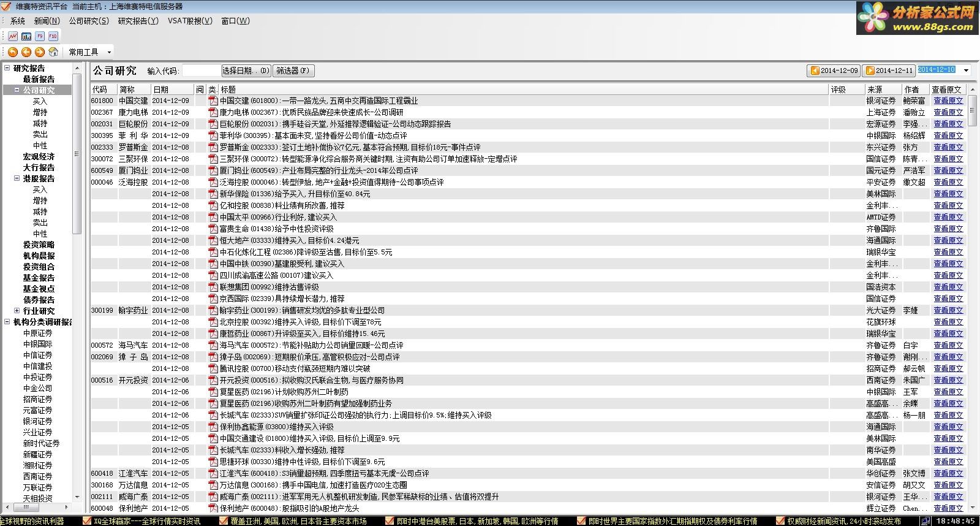
Task: Click PDF icon for 联想集团(00992) report
Action: [213, 287]
